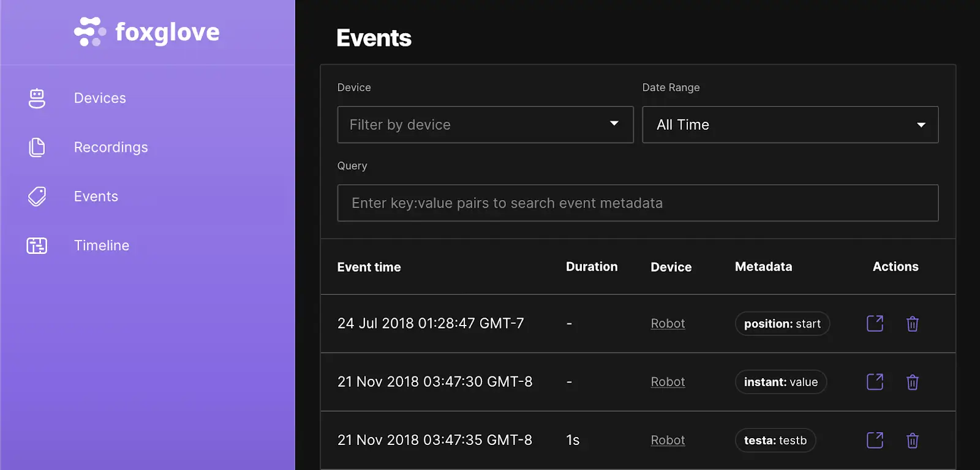
Task: Click the Events tag icon in sidebar
Action: coord(37,196)
